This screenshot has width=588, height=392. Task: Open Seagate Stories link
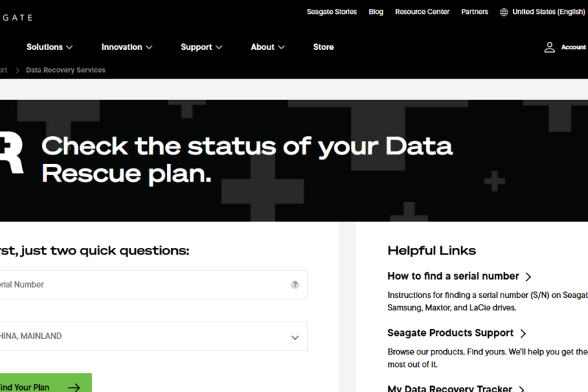(332, 12)
